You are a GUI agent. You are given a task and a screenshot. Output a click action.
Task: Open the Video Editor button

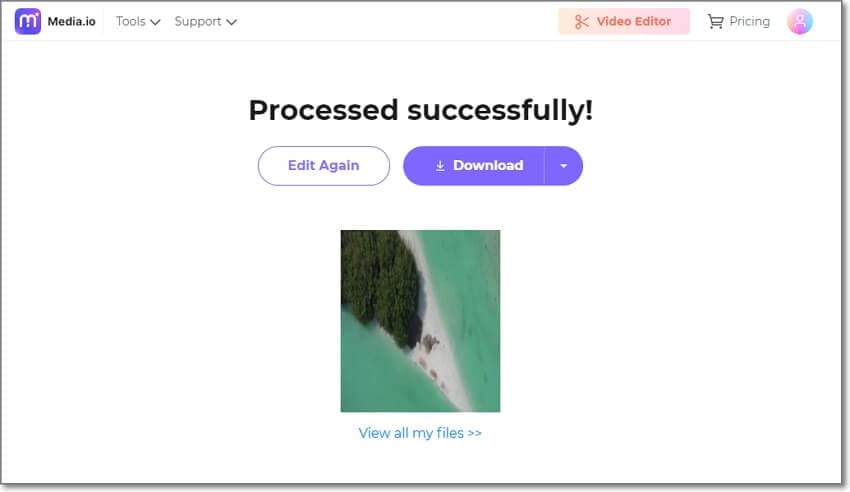(x=624, y=22)
